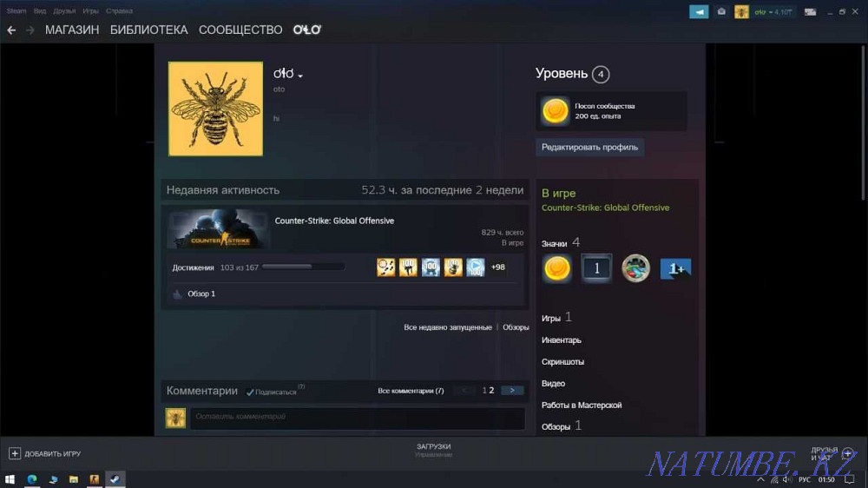The image size is (868, 488).
Task: Switch to БИБЛИОТЕКА tab
Action: [149, 30]
